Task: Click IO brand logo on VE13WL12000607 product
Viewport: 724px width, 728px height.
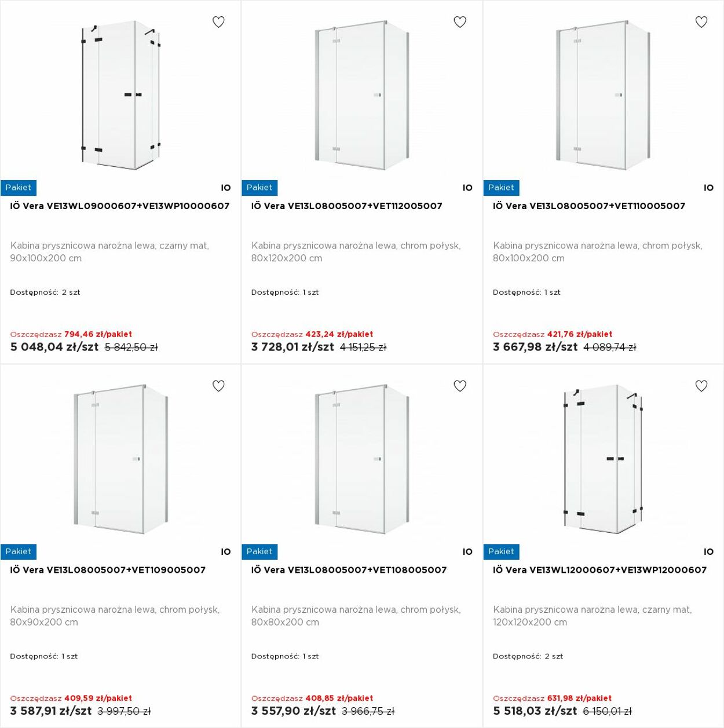Action: pyautogui.click(x=709, y=552)
